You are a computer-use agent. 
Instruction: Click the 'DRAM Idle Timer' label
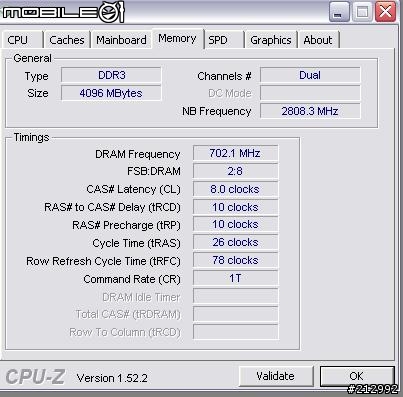click(141, 297)
